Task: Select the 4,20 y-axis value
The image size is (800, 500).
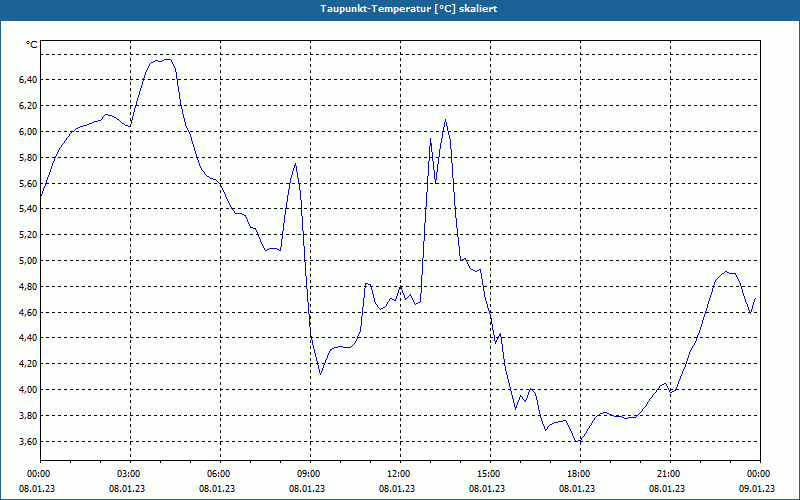Action: (28, 364)
